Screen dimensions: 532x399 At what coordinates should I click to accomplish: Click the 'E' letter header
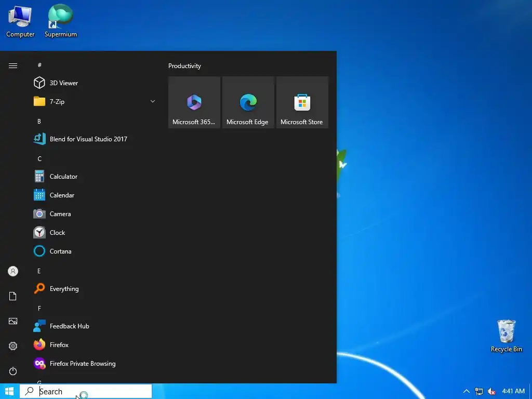point(39,271)
